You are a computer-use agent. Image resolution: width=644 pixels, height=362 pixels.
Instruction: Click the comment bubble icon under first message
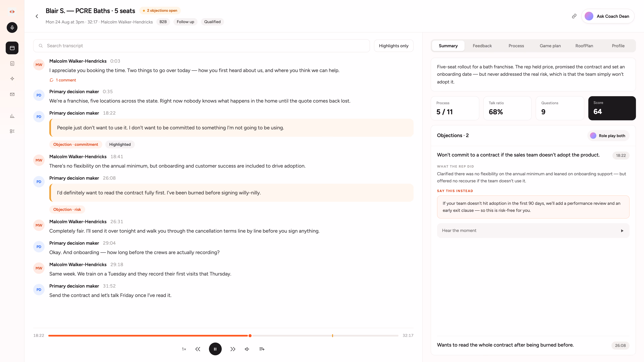click(51, 80)
